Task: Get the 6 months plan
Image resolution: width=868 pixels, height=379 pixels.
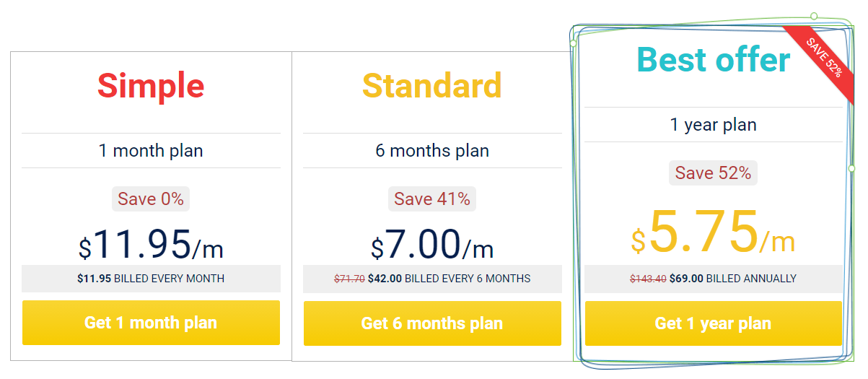Action: [432, 323]
